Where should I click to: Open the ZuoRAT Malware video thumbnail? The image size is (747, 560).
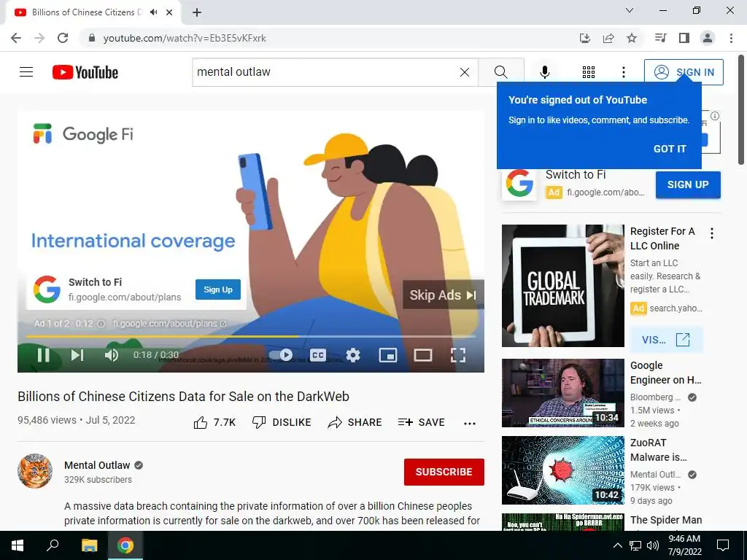pos(562,470)
